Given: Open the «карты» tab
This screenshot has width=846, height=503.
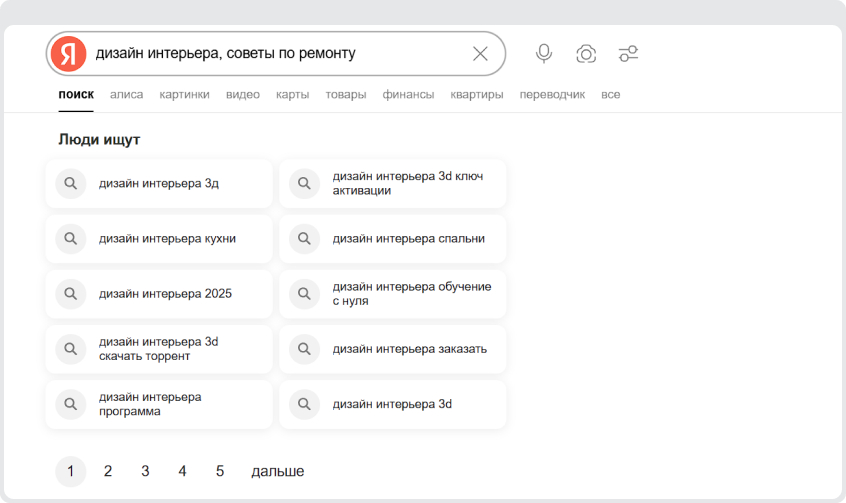Looking at the screenshot, I should pyautogui.click(x=292, y=94).
